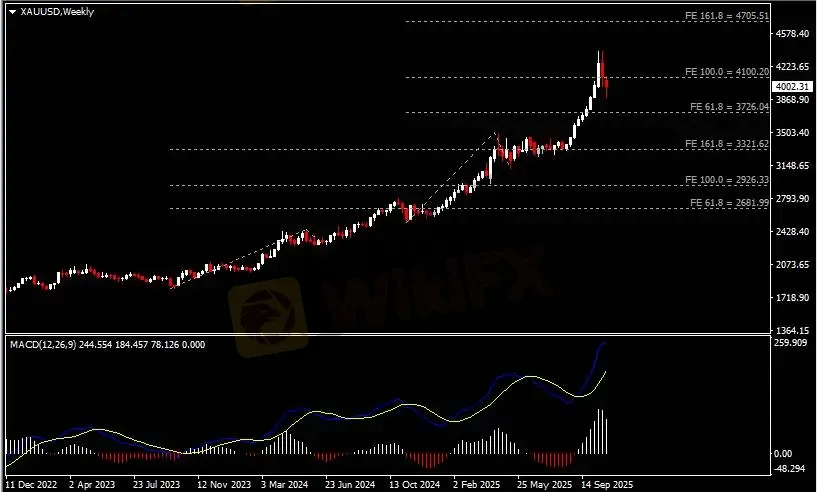Open the XAUUSD chart menu triangle
The height and width of the screenshot is (492, 817).
click(x=13, y=12)
